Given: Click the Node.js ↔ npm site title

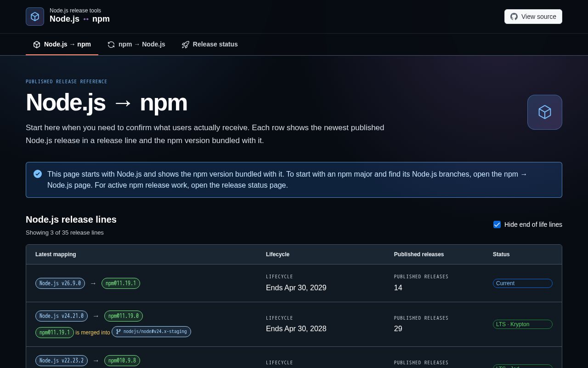Looking at the screenshot, I should (x=79, y=19).
